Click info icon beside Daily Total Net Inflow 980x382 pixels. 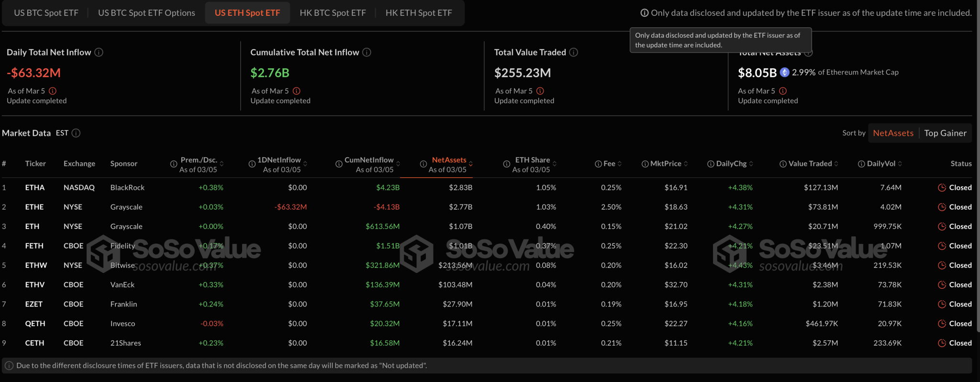point(99,52)
